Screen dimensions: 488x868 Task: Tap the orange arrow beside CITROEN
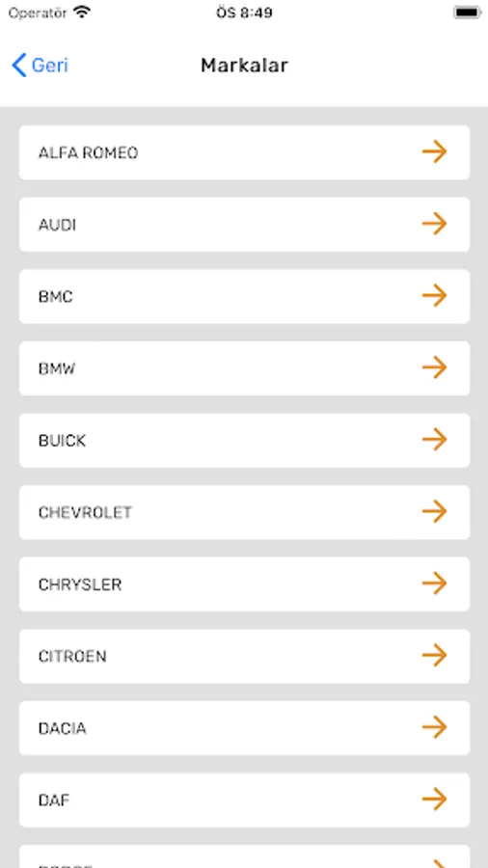(434, 656)
